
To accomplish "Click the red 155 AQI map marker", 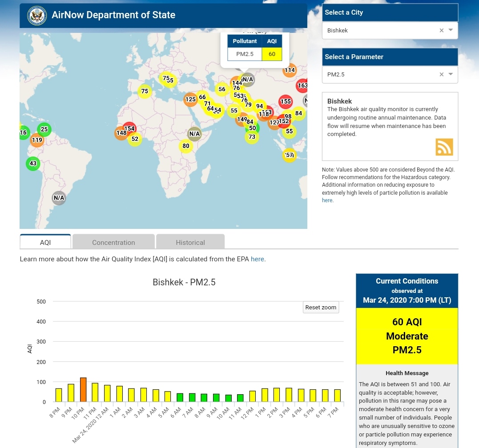I will (286, 101).
